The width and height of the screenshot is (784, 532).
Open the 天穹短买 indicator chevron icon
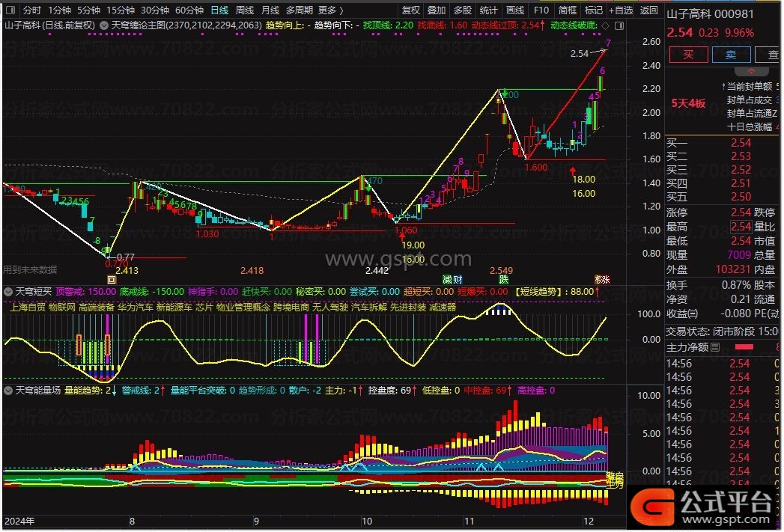click(8, 291)
